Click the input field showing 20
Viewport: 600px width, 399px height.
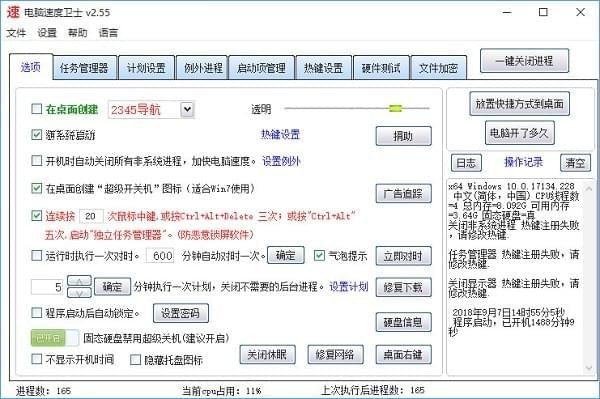91,216
